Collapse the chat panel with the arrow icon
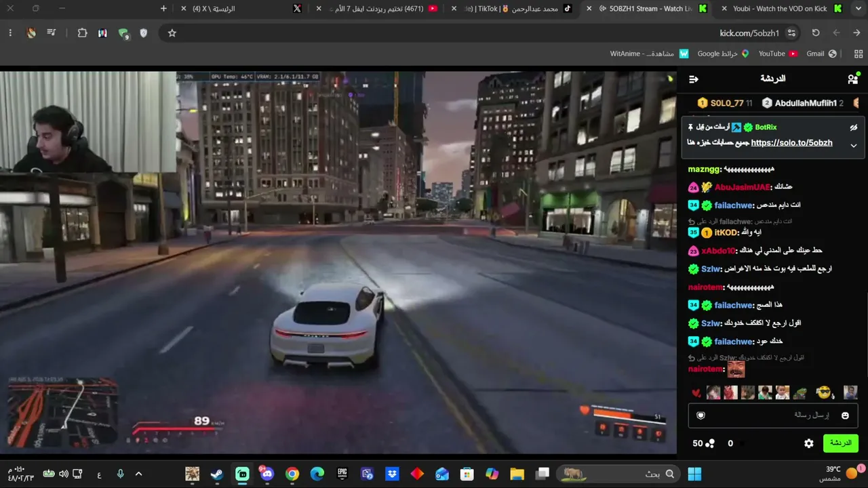868x488 pixels. pos(693,79)
